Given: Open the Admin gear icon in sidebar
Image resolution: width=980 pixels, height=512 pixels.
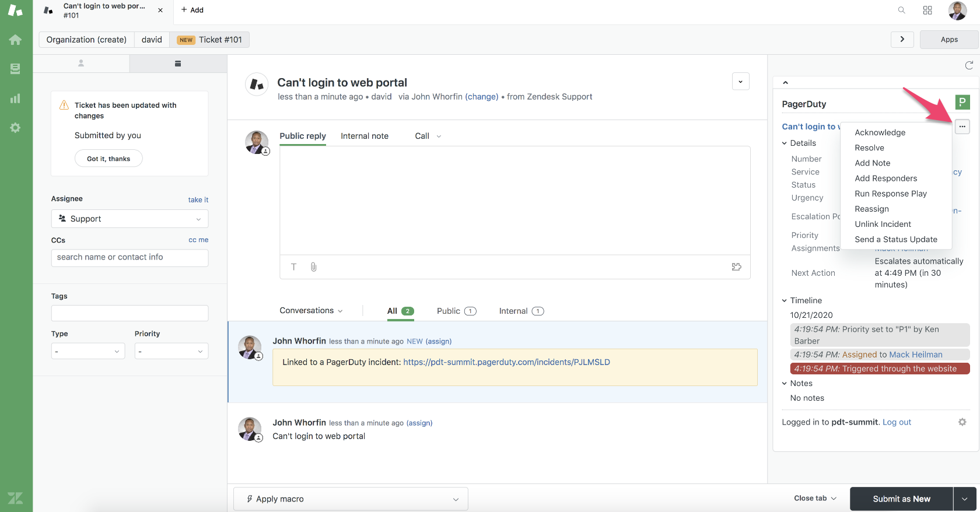Looking at the screenshot, I should [15, 128].
